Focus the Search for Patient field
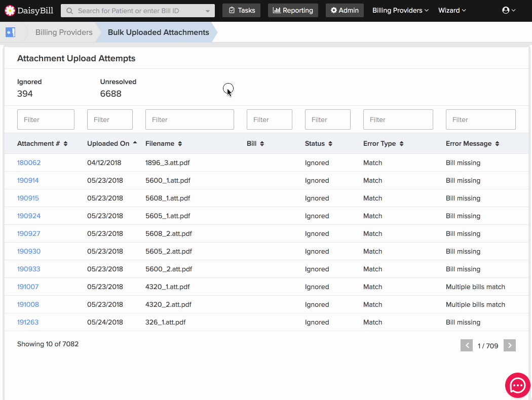 point(138,11)
